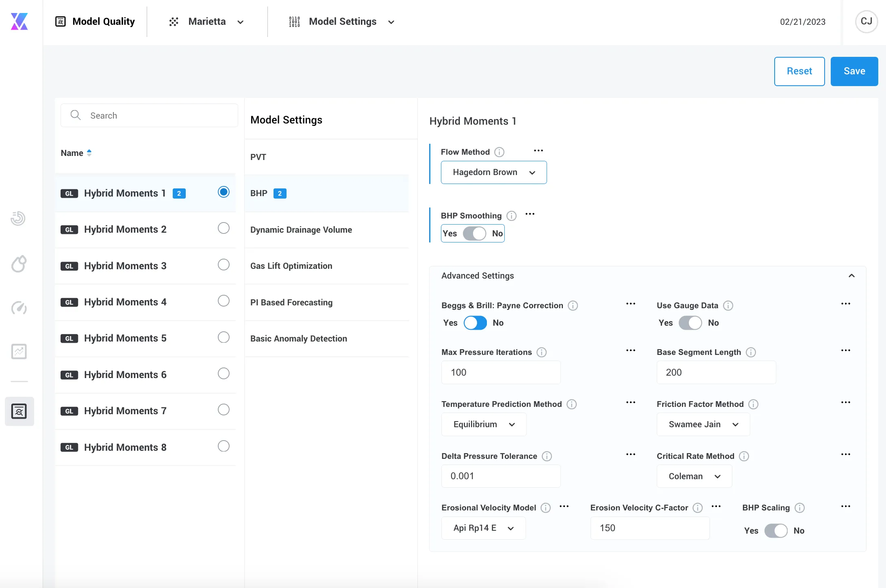Open the Hagedorn Brown flow method dropdown
Screen dimensions: 886x588
(x=494, y=173)
